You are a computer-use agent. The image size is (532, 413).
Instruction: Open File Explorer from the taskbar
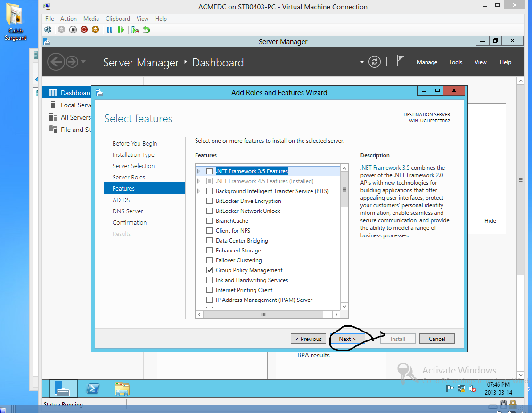pyautogui.click(x=122, y=389)
